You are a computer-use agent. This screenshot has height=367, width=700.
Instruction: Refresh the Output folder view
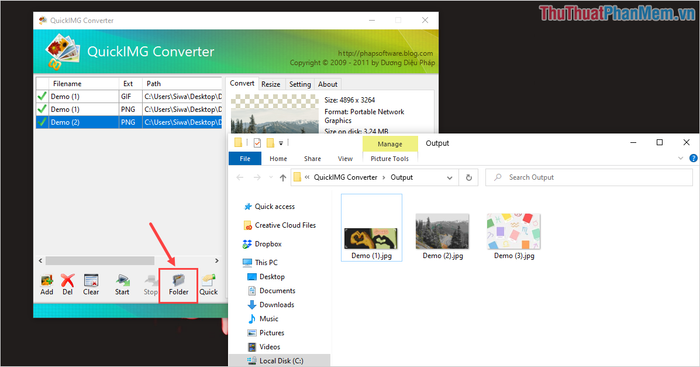coord(469,178)
